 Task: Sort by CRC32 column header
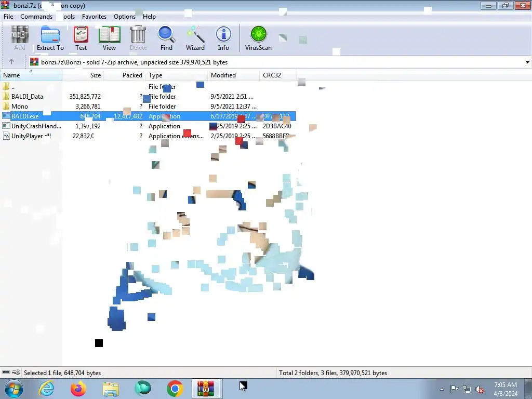[x=278, y=75]
